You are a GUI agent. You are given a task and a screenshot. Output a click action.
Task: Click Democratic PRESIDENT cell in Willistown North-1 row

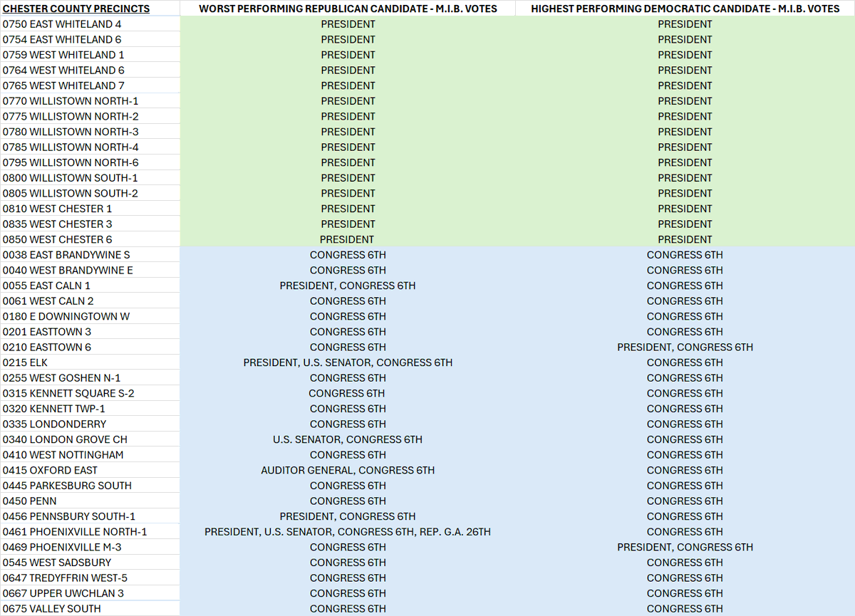(x=685, y=101)
